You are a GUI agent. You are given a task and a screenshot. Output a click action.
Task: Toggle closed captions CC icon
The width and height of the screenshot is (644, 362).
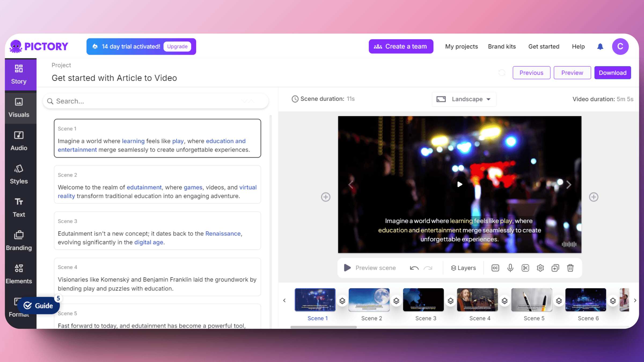(x=495, y=268)
